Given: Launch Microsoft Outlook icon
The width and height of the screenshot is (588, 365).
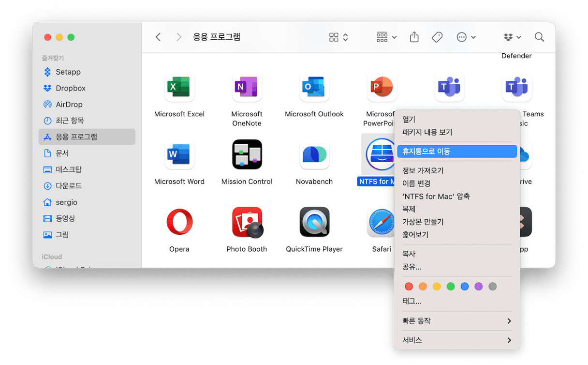Looking at the screenshot, I should click(314, 87).
